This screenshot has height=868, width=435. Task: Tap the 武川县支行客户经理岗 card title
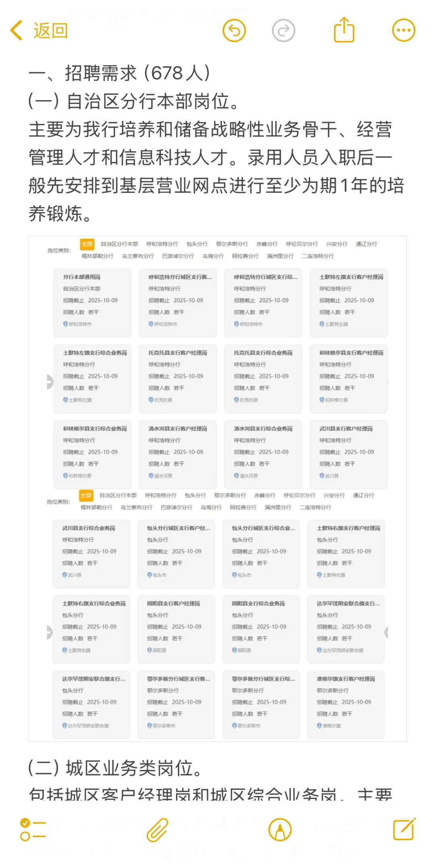click(x=346, y=429)
